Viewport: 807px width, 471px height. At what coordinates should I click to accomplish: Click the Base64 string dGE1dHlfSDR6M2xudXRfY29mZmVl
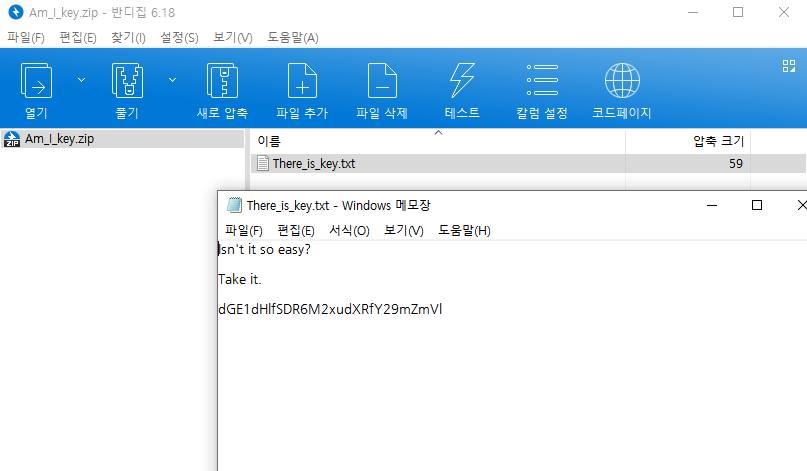[x=330, y=309]
